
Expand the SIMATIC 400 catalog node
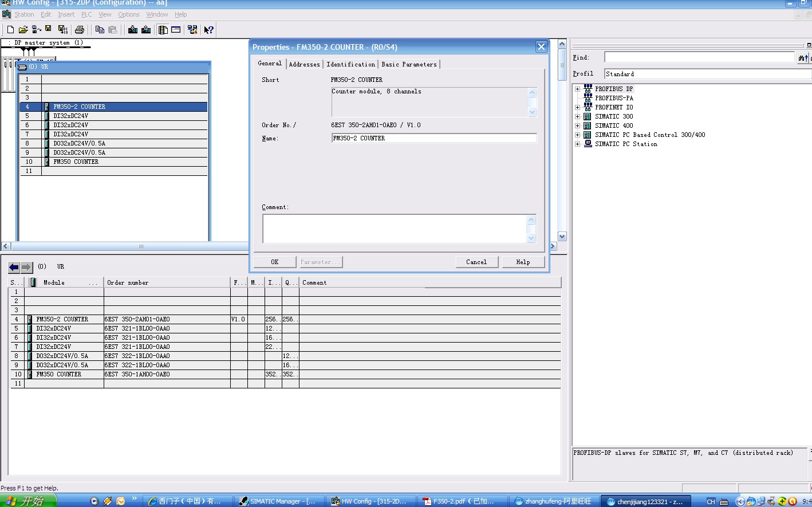coord(577,125)
